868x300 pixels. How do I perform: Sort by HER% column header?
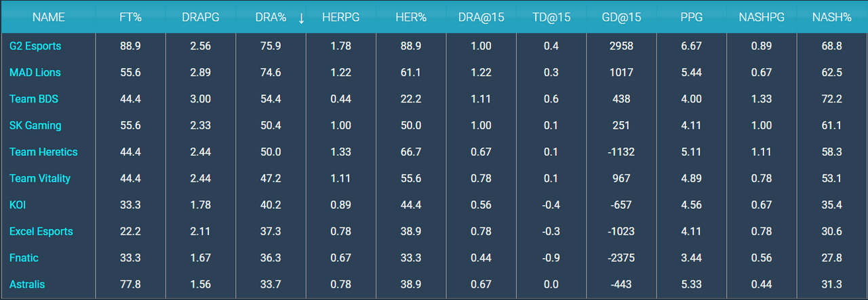[x=411, y=18]
